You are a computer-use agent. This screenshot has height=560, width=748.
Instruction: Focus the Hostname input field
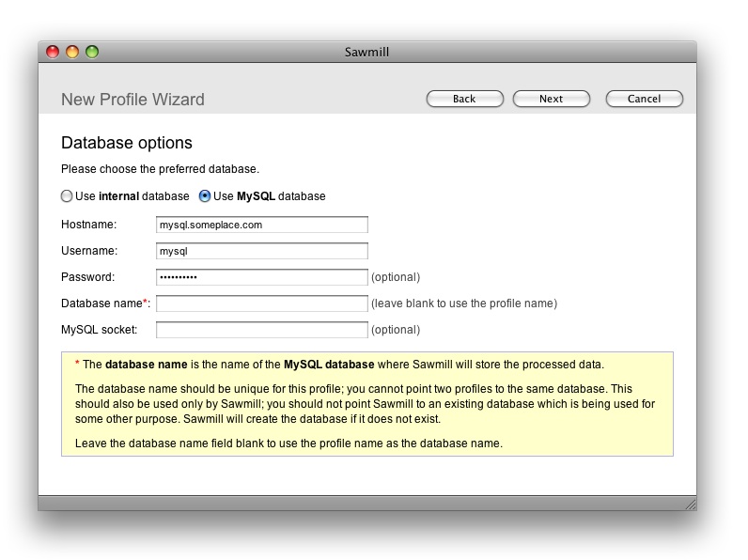pyautogui.click(x=261, y=225)
